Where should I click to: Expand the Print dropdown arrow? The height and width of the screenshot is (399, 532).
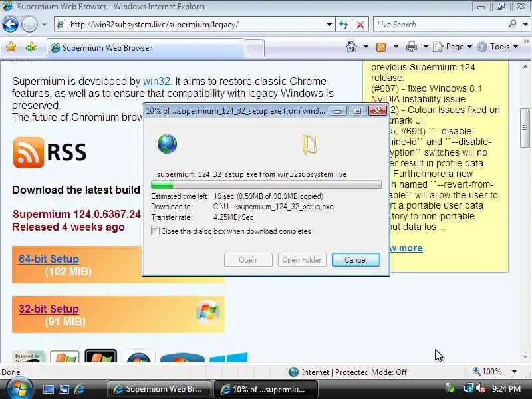(x=426, y=47)
